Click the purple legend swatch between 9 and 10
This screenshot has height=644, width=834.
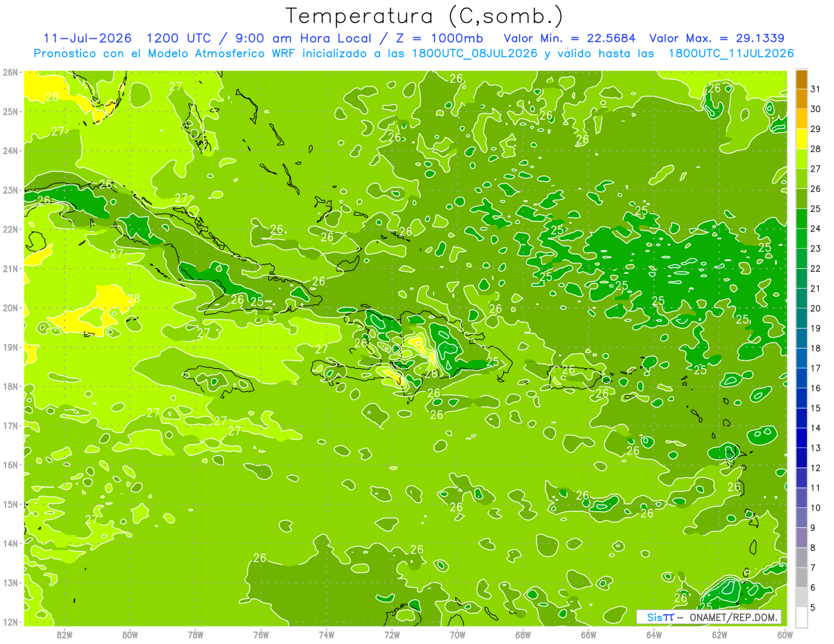click(801, 518)
